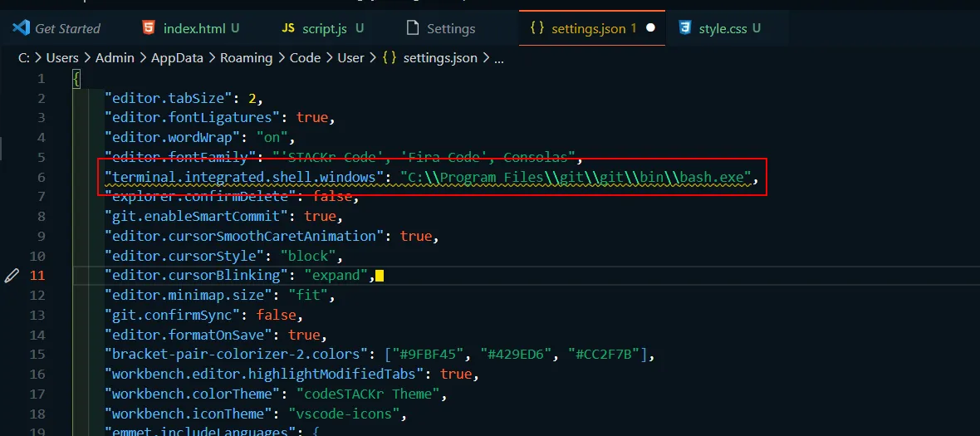Click the Users breadcrumb segment

(x=62, y=58)
